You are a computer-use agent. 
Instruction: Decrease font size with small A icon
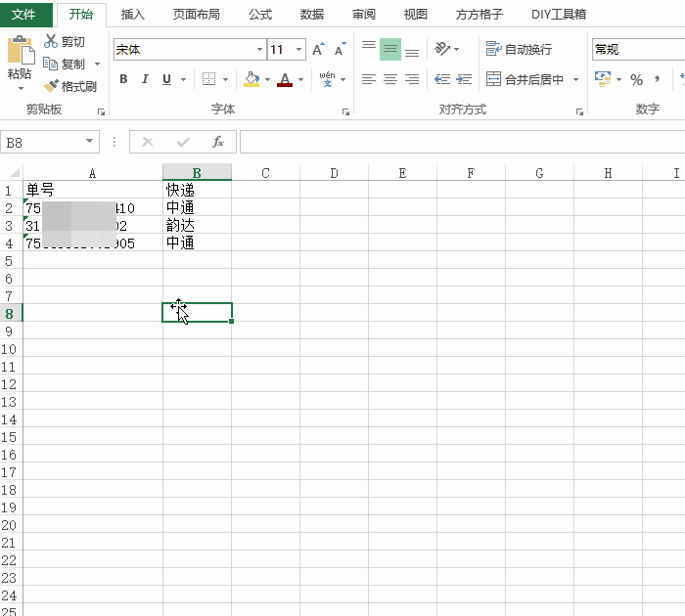pos(340,49)
